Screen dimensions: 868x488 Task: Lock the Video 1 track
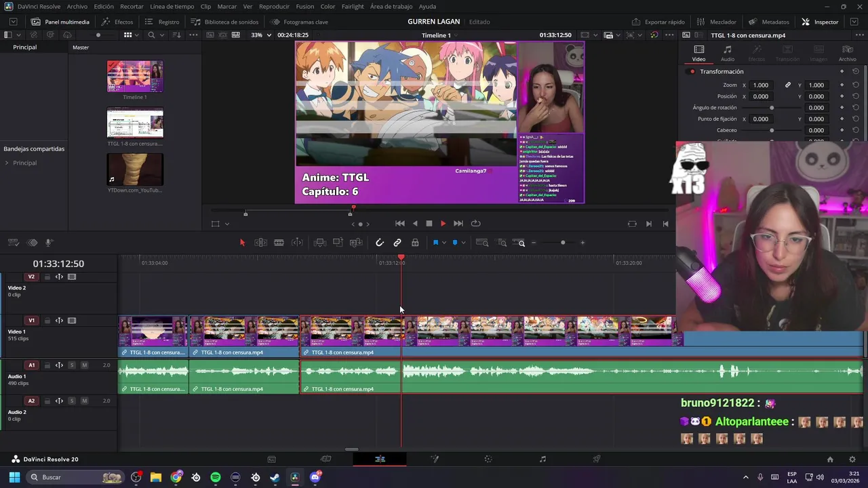[47, 321]
